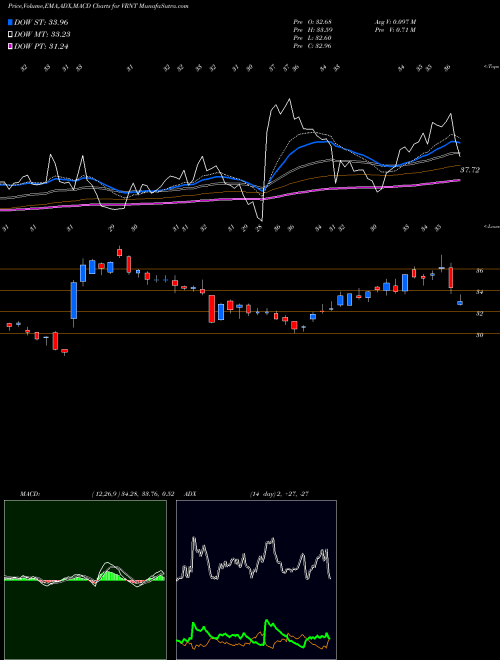Open the ADX indicator panel

click(256, 580)
